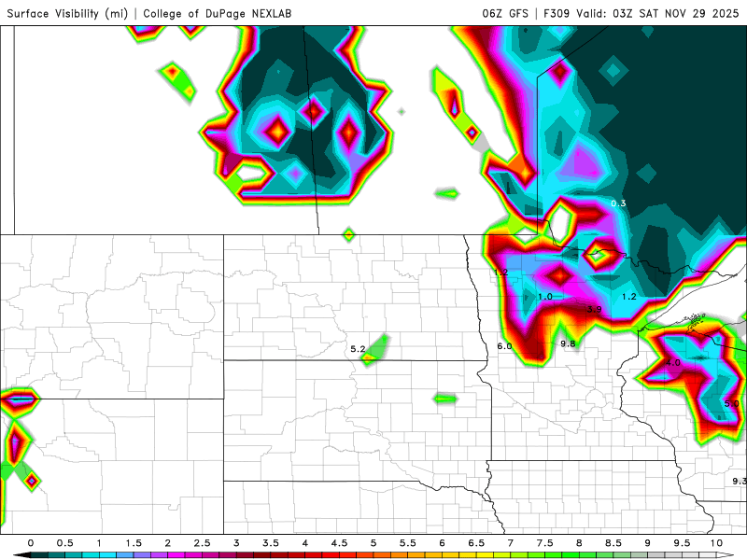Click the colorbar label "4.5"
The width and height of the screenshot is (747, 560).
pos(339,543)
